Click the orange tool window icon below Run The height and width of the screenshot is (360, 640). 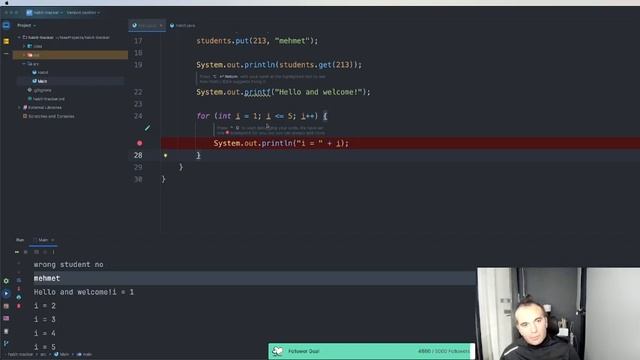click(x=6, y=306)
